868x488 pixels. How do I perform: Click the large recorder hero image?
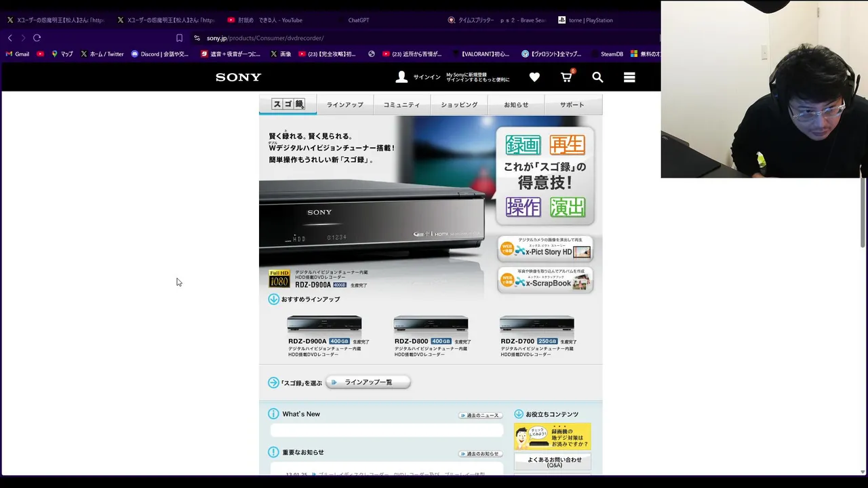point(372,217)
